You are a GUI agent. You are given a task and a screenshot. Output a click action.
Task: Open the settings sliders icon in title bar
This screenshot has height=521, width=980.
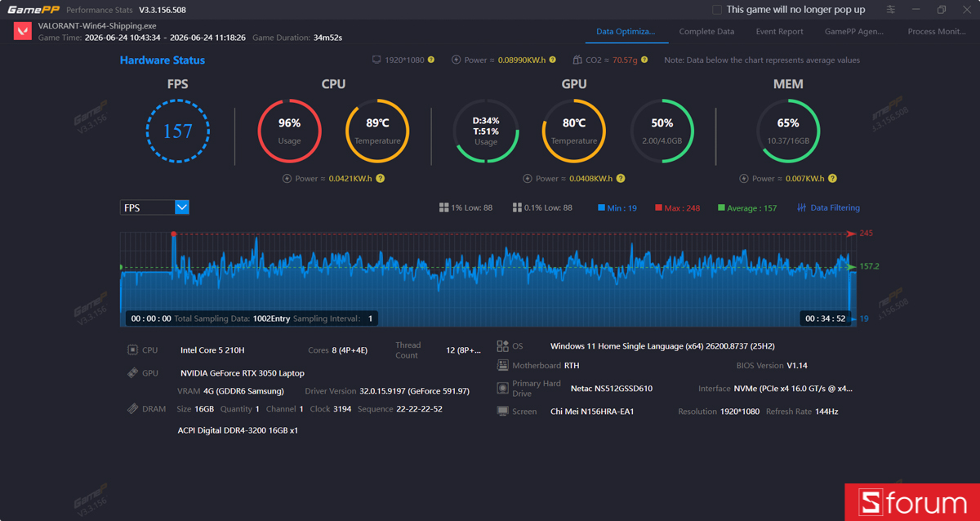point(891,10)
